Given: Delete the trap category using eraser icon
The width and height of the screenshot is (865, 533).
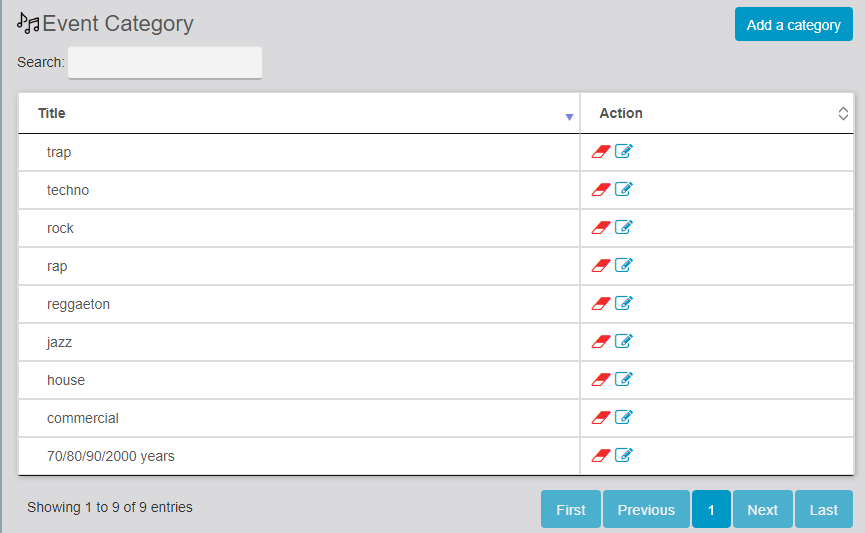Looking at the screenshot, I should click(x=600, y=152).
